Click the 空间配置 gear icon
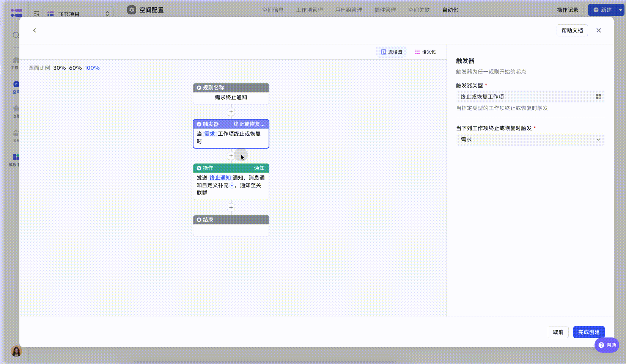Screen dimensions: 626x364 pyautogui.click(x=132, y=10)
